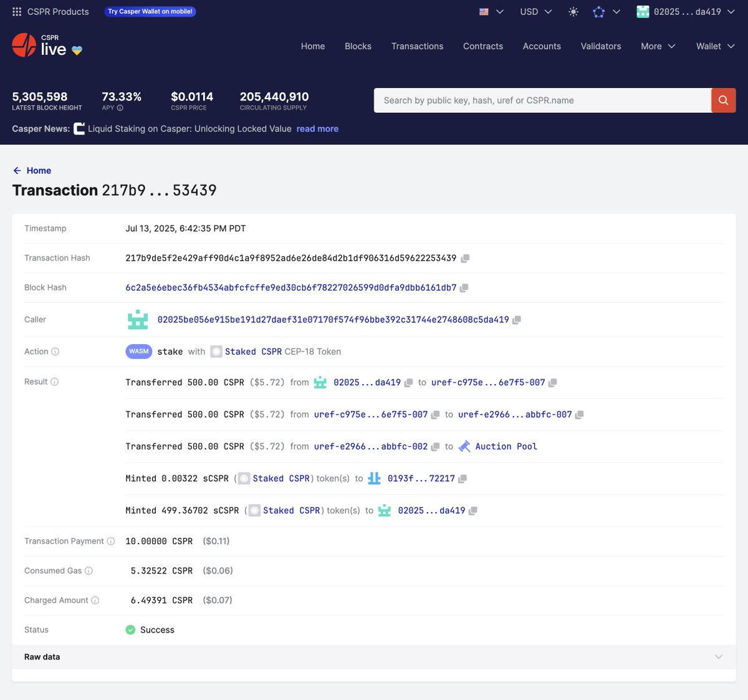748x700 pixels.
Task: Click the read more news link
Action: point(317,129)
